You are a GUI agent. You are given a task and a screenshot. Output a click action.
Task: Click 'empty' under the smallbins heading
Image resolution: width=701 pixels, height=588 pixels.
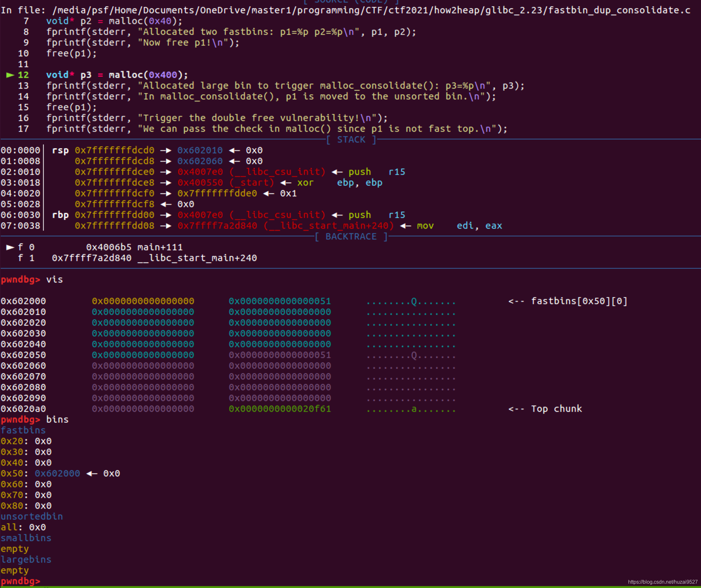[15, 549]
